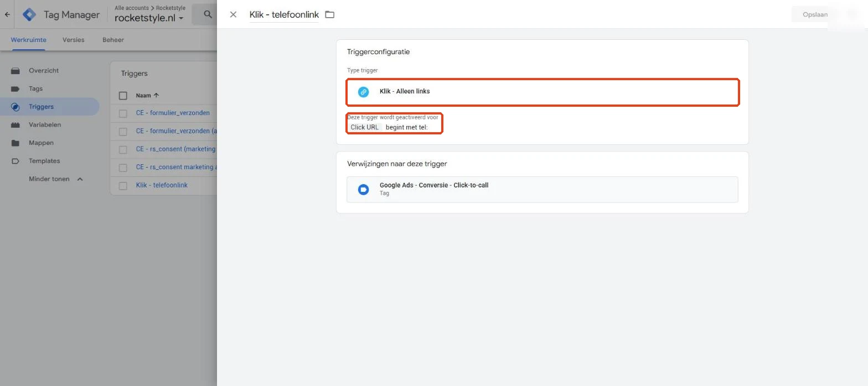The height and width of the screenshot is (386, 868).
Task: Click the Mappen folder sidebar icon
Action: coord(15,143)
